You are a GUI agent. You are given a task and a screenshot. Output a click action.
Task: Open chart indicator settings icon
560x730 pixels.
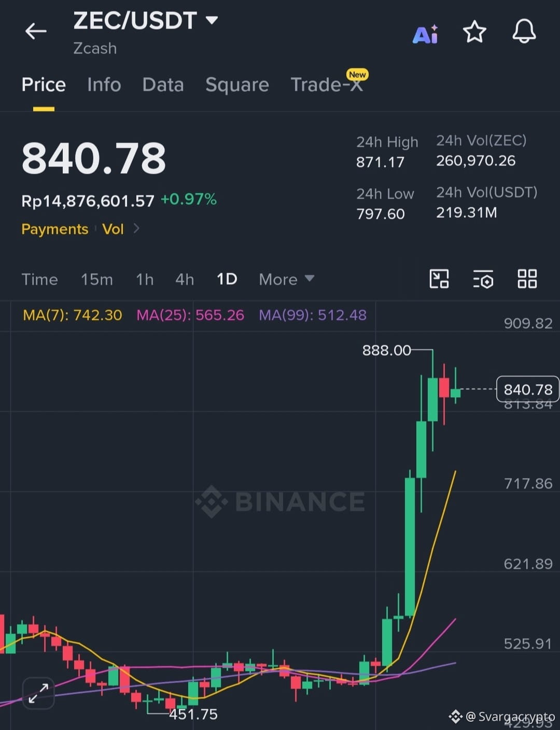pos(483,279)
